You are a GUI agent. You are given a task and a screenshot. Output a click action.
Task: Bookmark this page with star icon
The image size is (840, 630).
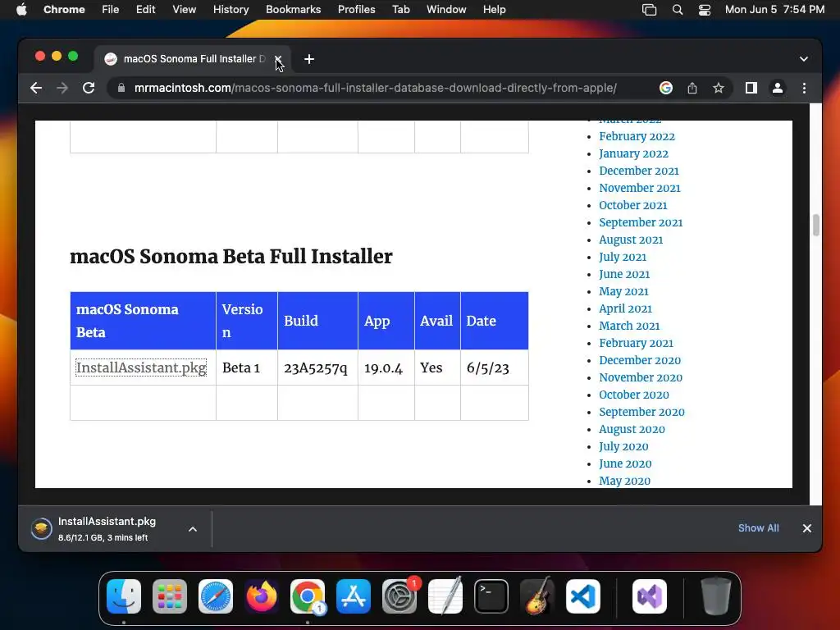[719, 88]
